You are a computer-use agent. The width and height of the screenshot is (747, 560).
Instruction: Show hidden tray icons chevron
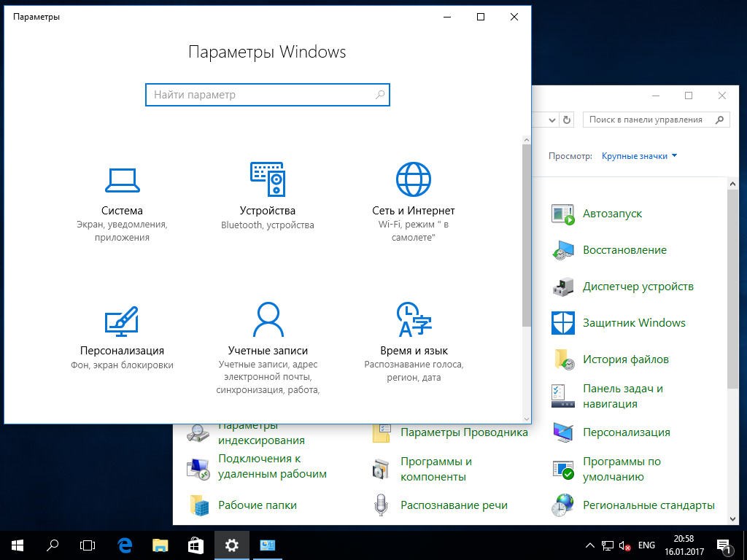point(589,545)
